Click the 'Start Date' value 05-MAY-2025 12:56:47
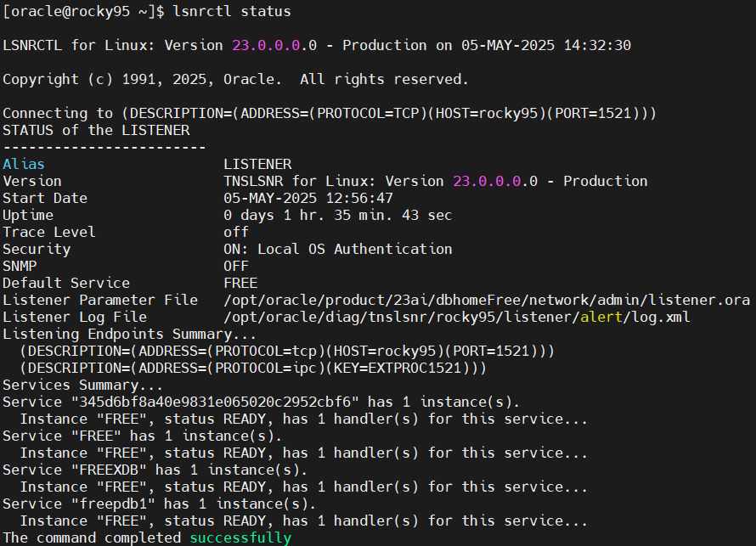The height and width of the screenshot is (546, 756). coord(307,198)
